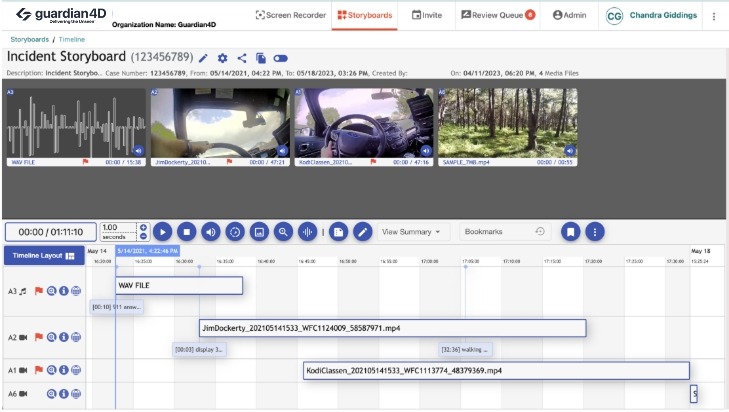Open the Timeline Layout button
Screen dimensions: 729x412
point(44,256)
